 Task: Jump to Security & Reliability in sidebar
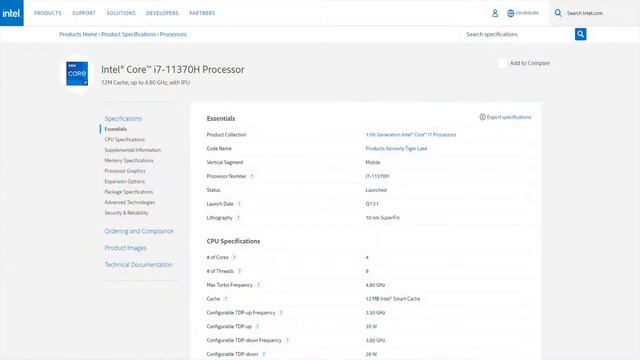click(x=127, y=213)
